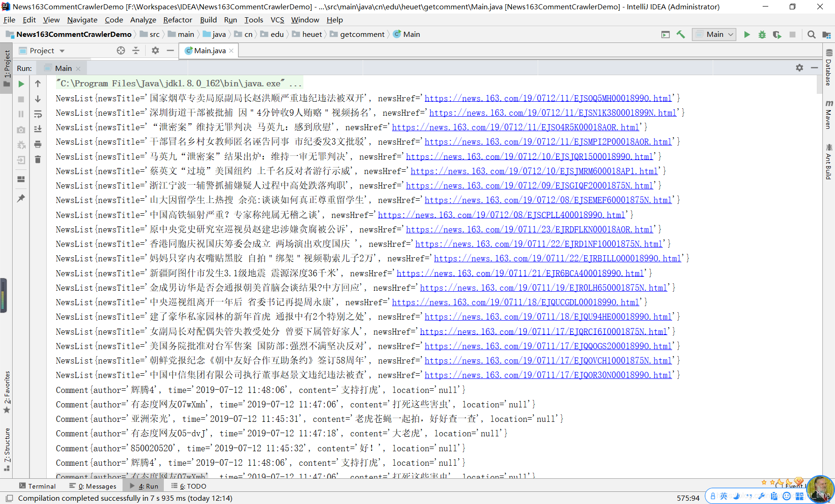This screenshot has height=504, width=835.
Task: Open the Refactor menu
Action: [177, 20]
